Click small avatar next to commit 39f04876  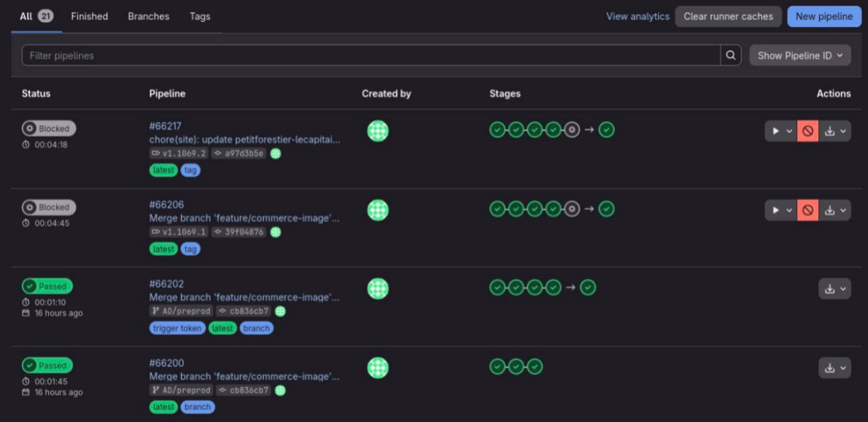pos(276,232)
